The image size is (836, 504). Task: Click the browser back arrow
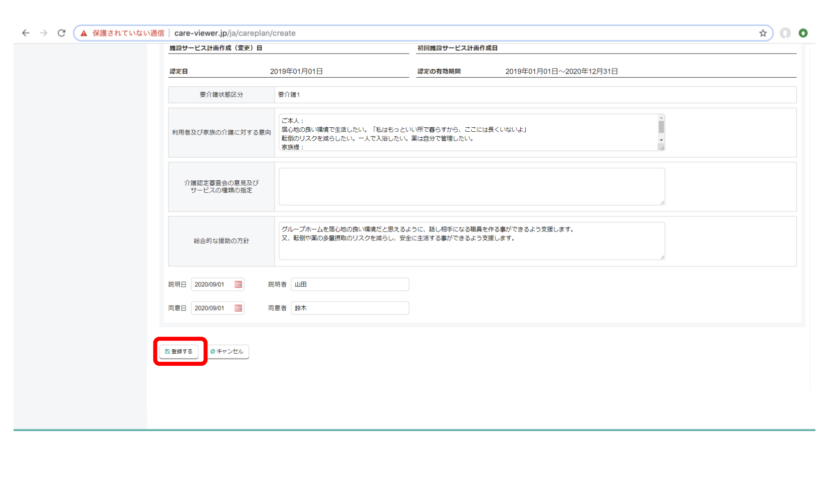[26, 33]
